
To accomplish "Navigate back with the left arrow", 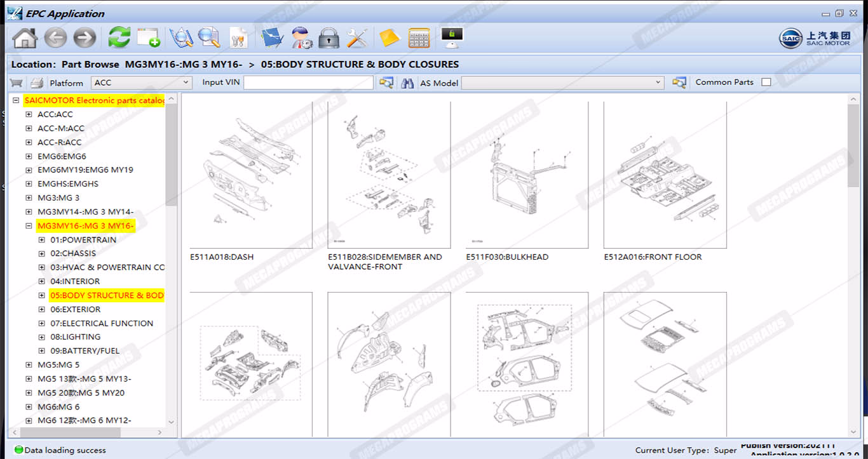I will (x=55, y=37).
